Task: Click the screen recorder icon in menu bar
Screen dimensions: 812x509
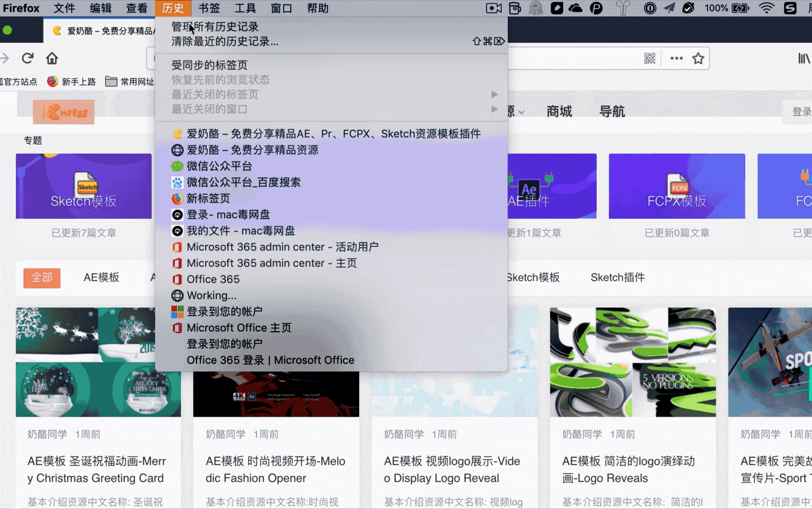Action: 493,8
